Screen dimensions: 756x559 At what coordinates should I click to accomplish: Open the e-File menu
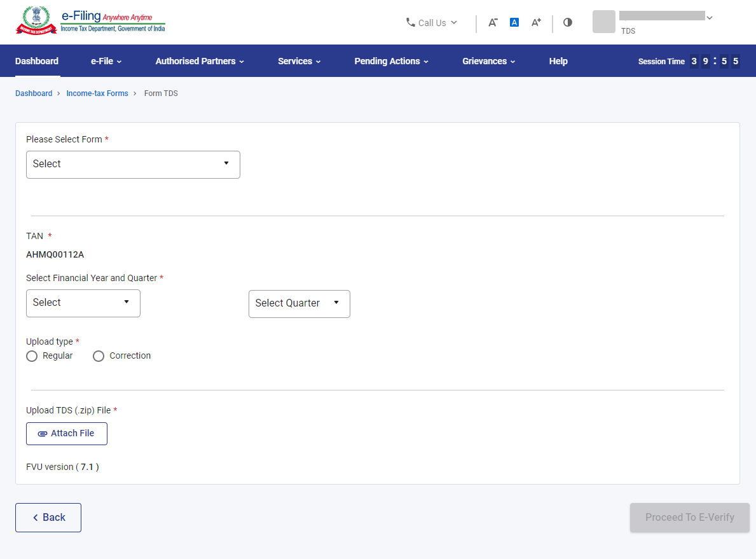pyautogui.click(x=106, y=61)
